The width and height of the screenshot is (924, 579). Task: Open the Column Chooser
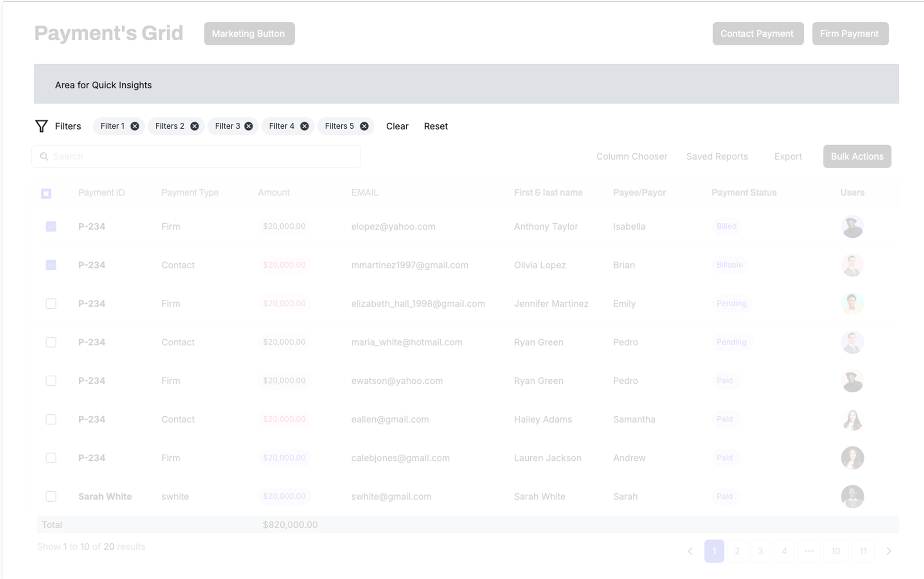[632, 156]
